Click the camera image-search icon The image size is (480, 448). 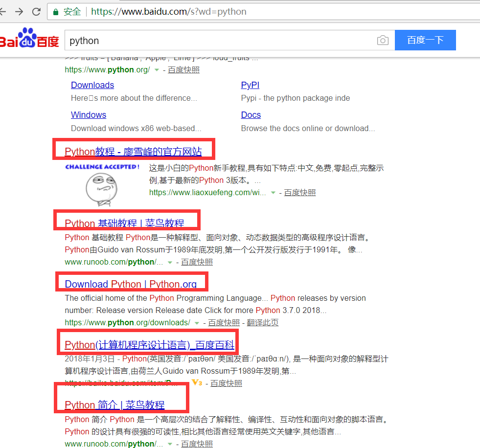pos(383,40)
